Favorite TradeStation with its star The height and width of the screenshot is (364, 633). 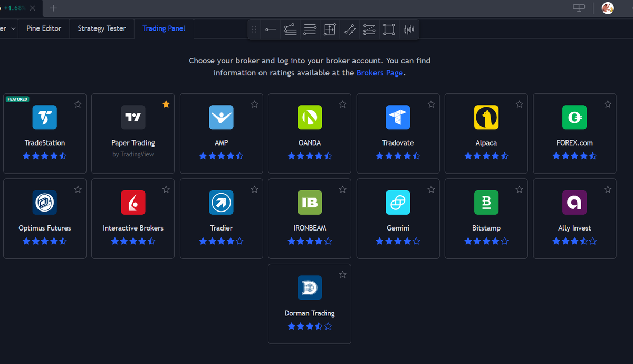coord(78,104)
